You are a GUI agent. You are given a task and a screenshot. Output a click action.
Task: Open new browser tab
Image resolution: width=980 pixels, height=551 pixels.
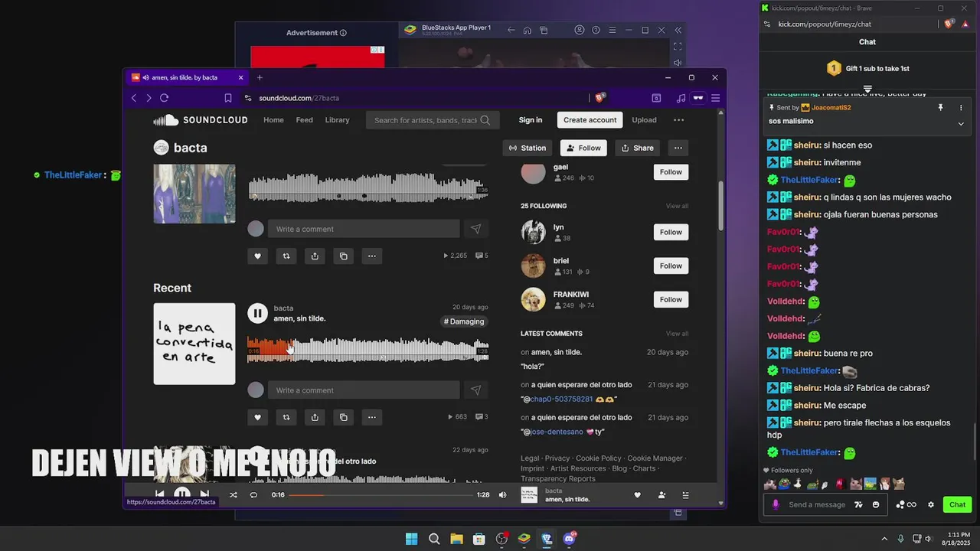pyautogui.click(x=260, y=77)
